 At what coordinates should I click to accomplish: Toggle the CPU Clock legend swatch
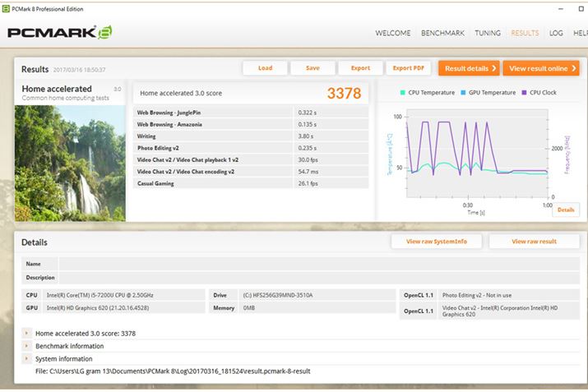pos(524,93)
